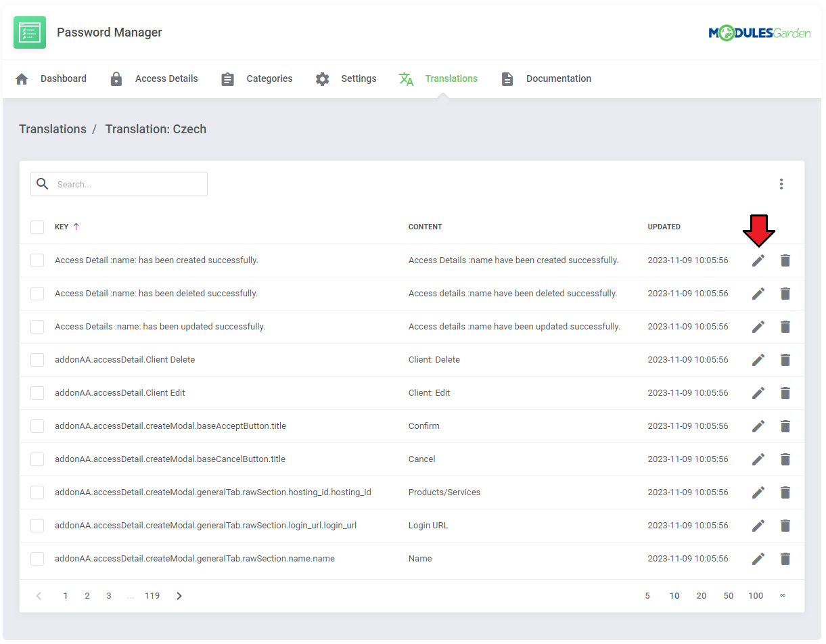Go to previous page with left chevron
Screen dimensions: 826x644
(x=39, y=596)
